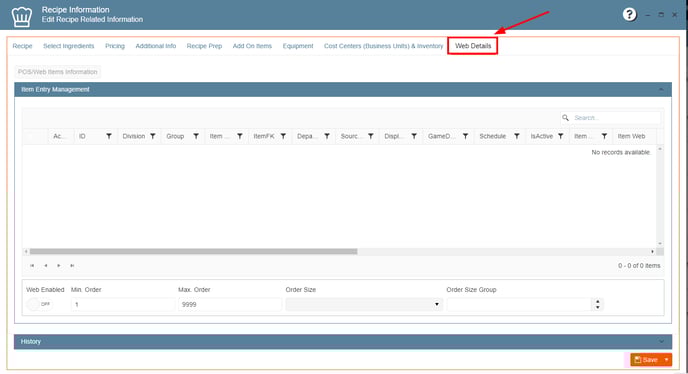
Task: Click the Save button
Action: pyautogui.click(x=646, y=360)
